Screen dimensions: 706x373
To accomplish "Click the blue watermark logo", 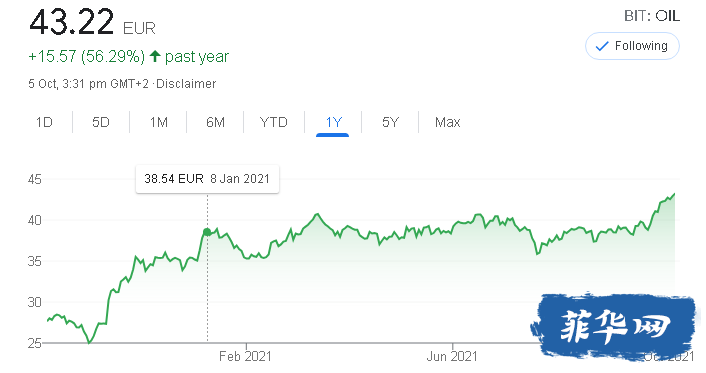I will pos(615,325).
